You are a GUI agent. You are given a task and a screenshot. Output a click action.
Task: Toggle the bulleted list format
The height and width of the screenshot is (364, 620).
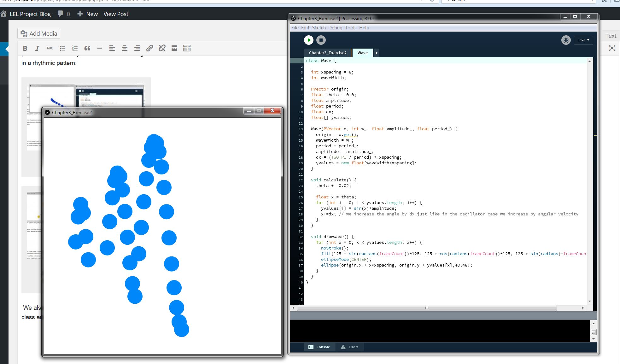62,48
